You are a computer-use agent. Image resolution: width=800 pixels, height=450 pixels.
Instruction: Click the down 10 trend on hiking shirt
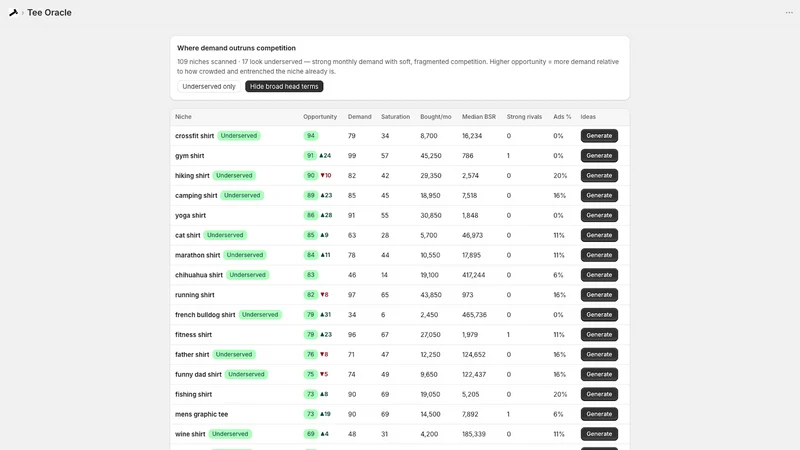click(x=326, y=176)
